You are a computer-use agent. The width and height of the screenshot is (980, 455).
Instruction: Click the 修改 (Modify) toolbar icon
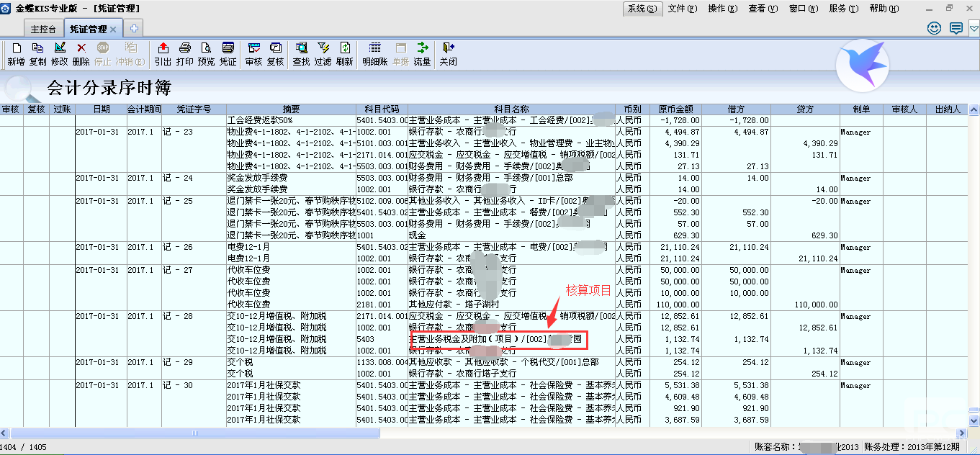pyautogui.click(x=59, y=54)
